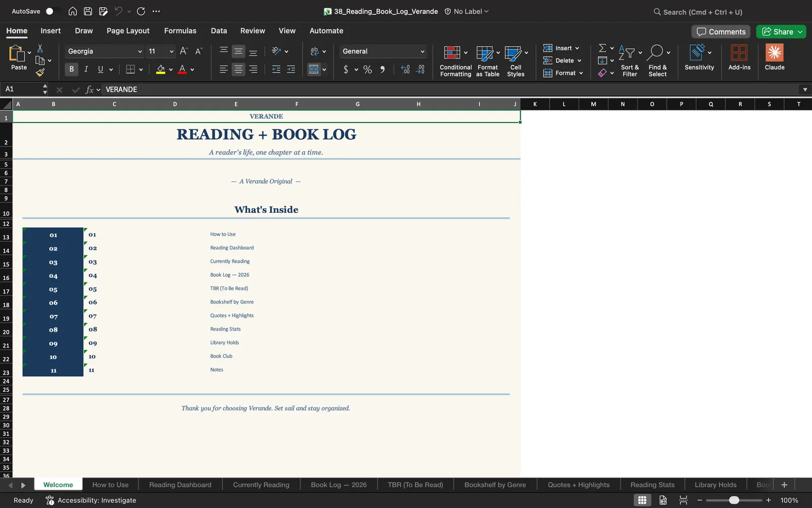Image resolution: width=812 pixels, height=508 pixels.
Task: Switch to the Reading Dashboard sheet tab
Action: [180, 485]
